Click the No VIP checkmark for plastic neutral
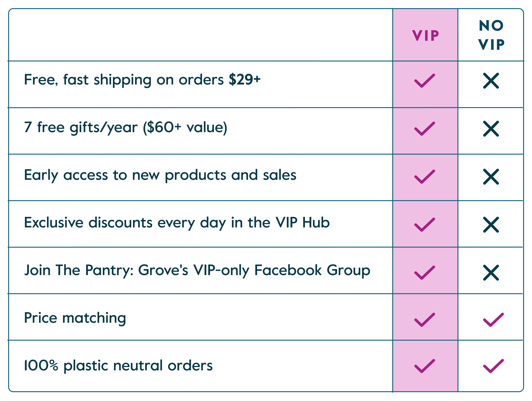532x401 pixels. pos(493,366)
